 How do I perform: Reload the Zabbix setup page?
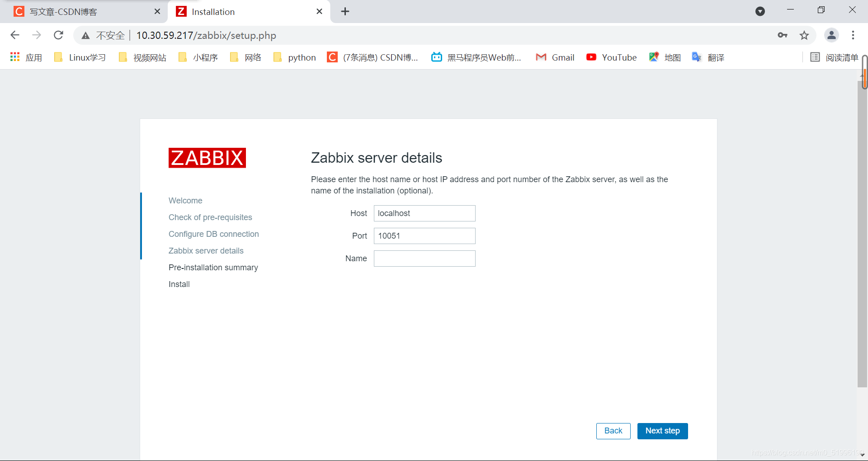tap(58, 35)
